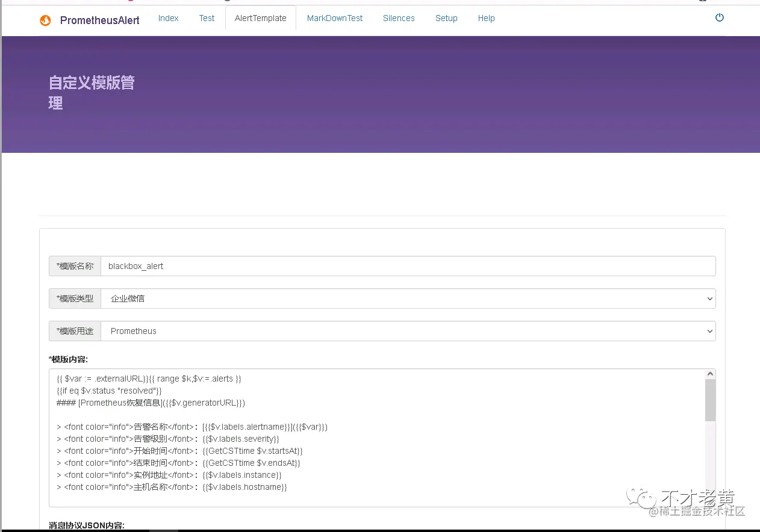This screenshot has height=532, width=760.
Task: Click the *模版内容: heading
Action: pos(69,359)
